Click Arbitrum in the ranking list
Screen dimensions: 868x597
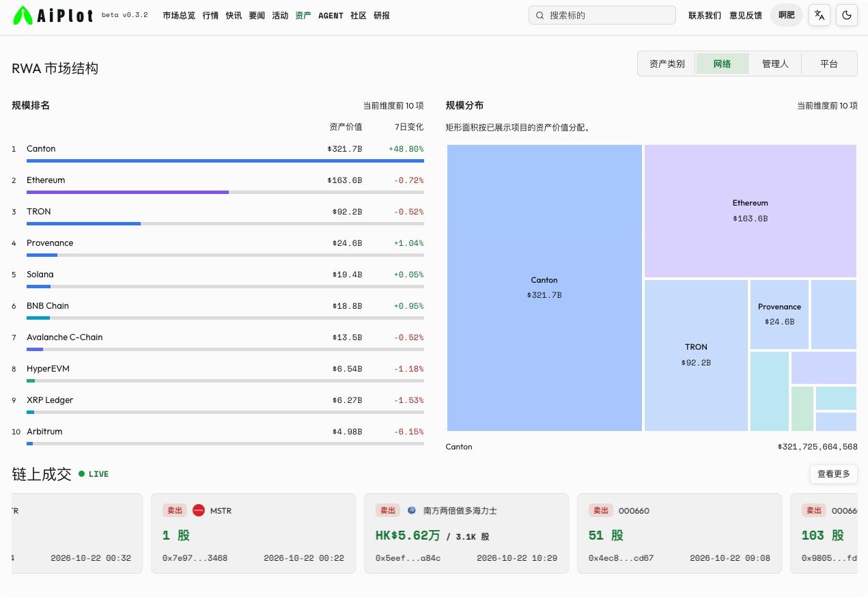click(44, 432)
